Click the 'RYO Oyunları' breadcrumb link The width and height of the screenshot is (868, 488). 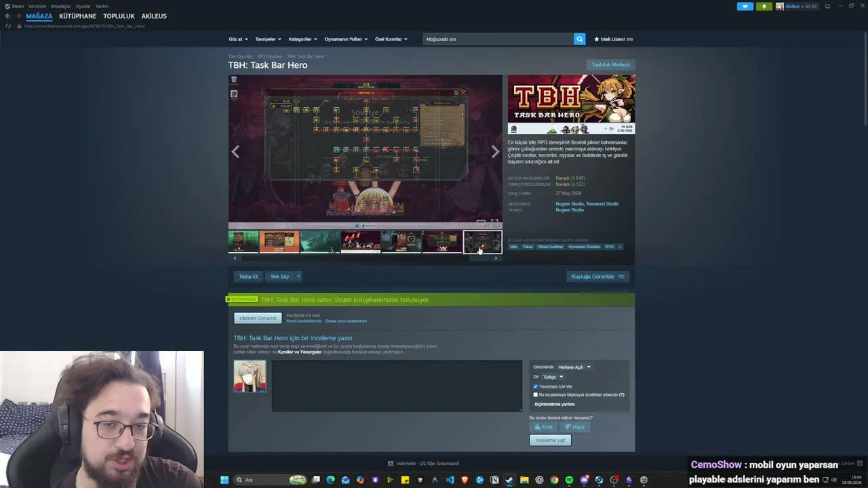click(270, 56)
